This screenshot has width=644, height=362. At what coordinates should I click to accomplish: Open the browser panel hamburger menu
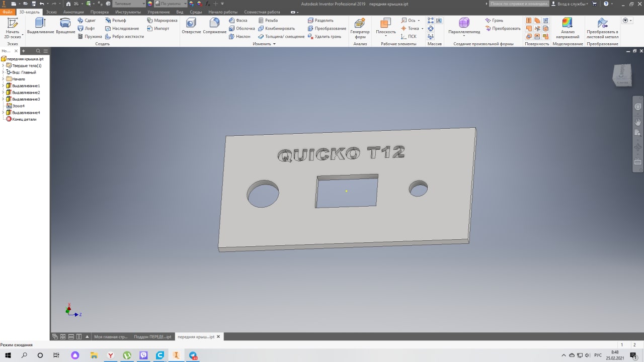pyautogui.click(x=46, y=51)
